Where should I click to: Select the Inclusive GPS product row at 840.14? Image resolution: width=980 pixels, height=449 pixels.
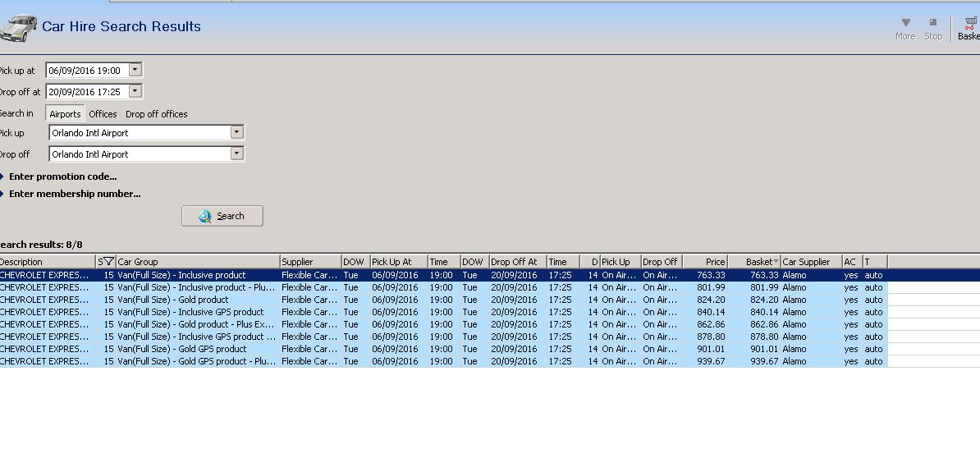444,312
